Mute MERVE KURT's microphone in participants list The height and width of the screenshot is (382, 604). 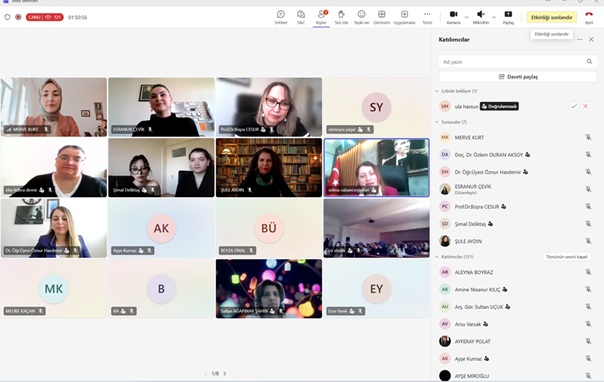tap(588, 137)
